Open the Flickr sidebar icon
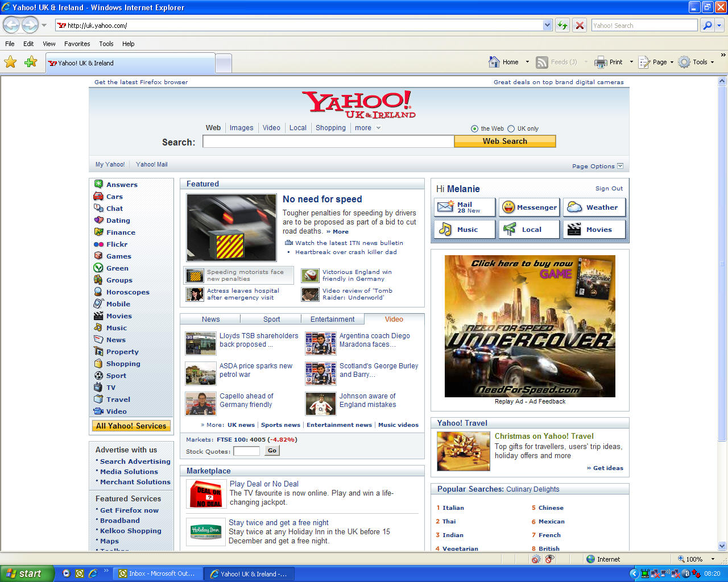The height and width of the screenshot is (582, 728). tap(98, 244)
